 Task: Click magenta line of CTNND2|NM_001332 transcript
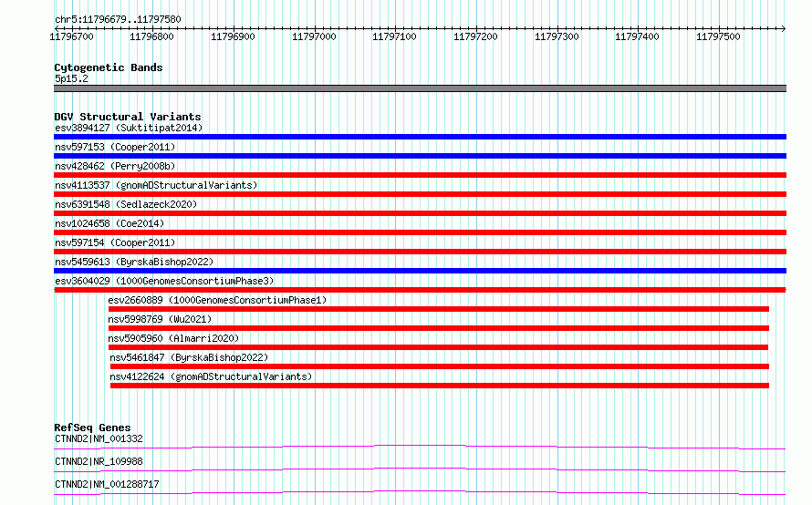point(420,447)
